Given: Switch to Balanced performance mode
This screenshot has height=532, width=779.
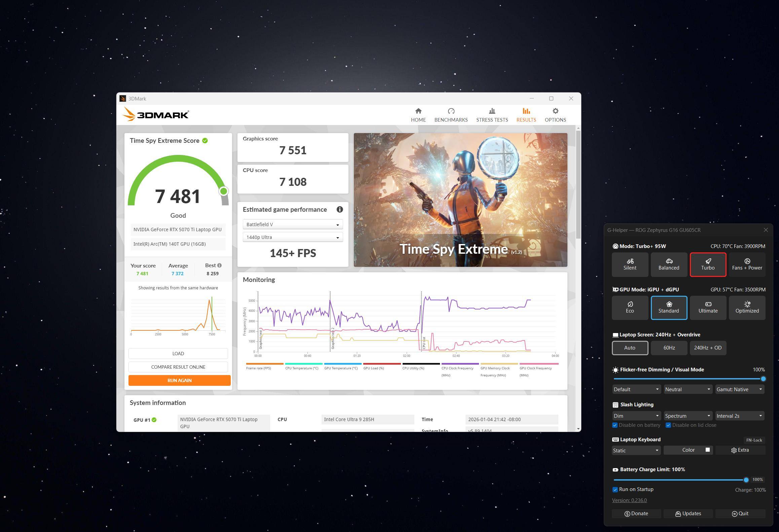Looking at the screenshot, I should pos(669,264).
